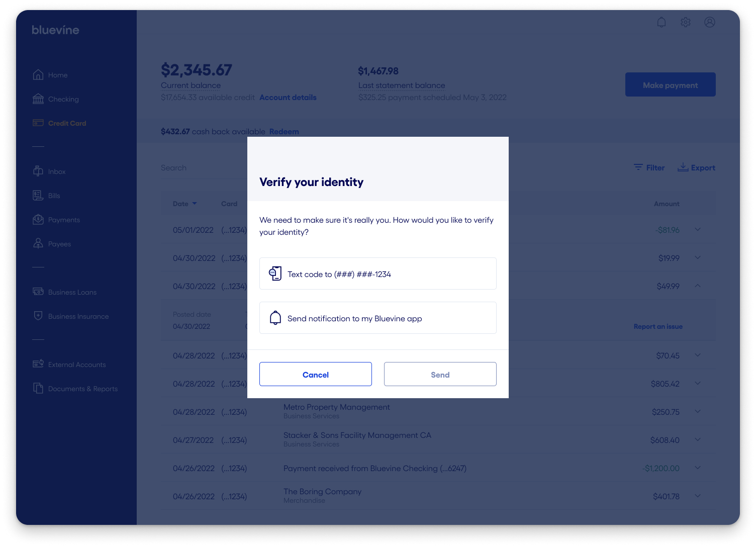Click the Verify your identity heading
This screenshot has height=547, width=756.
tap(311, 182)
